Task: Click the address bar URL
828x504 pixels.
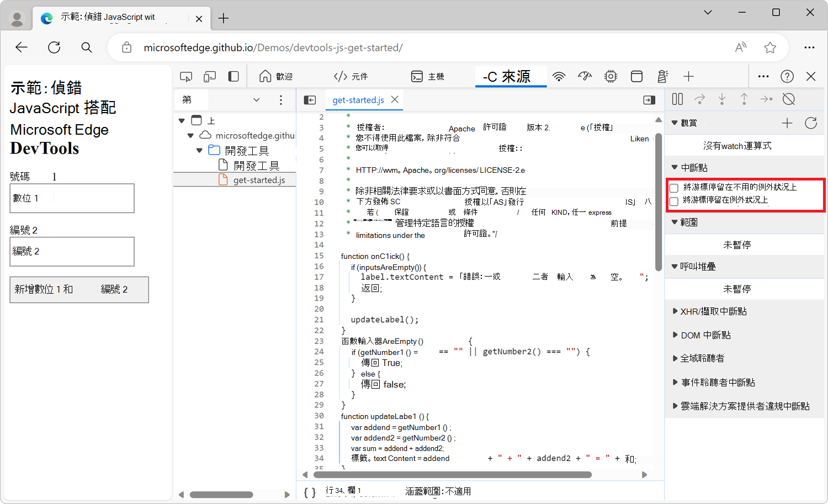Action: coord(273,47)
